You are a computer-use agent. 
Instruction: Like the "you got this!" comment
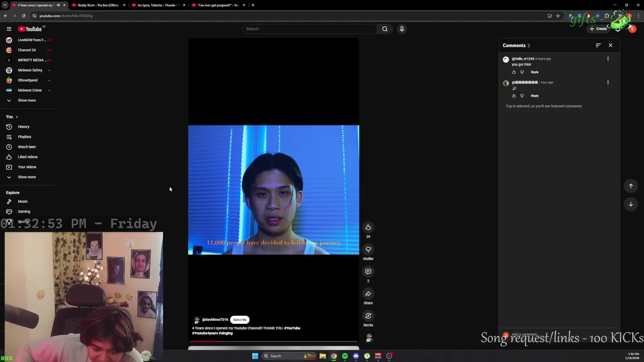coord(514,72)
